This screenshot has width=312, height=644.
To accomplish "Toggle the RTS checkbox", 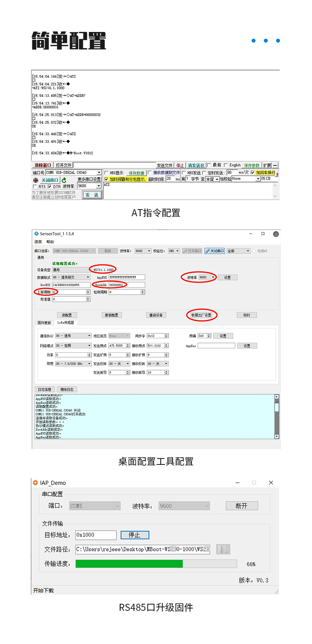I will point(35,187).
